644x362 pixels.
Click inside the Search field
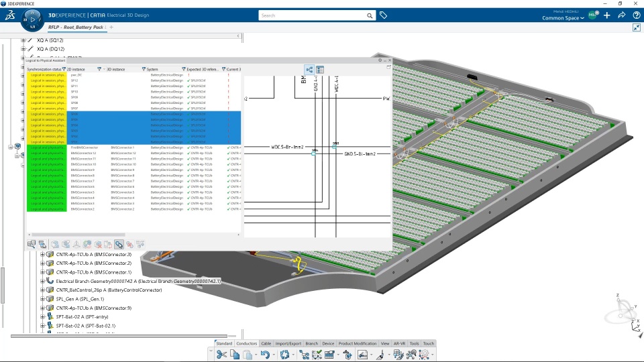[312, 15]
